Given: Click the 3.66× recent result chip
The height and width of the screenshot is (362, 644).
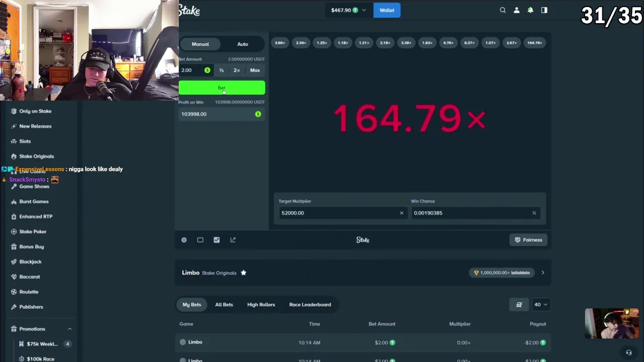Looking at the screenshot, I should [280, 43].
